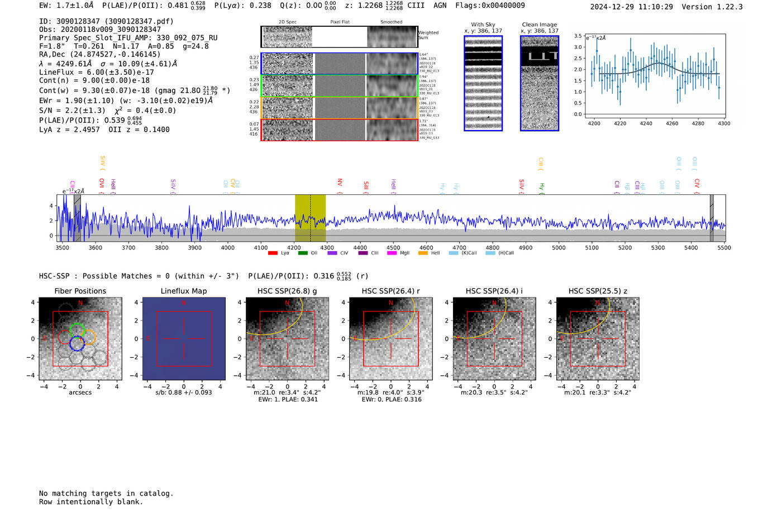View the HSC SSP(26.8) g band cutout
782x532 pixels.
[x=287, y=339]
